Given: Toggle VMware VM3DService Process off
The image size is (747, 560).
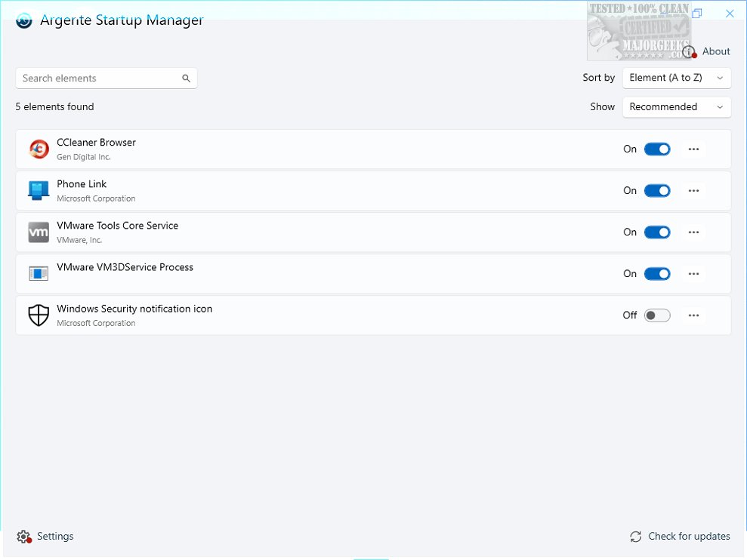Looking at the screenshot, I should tap(656, 273).
